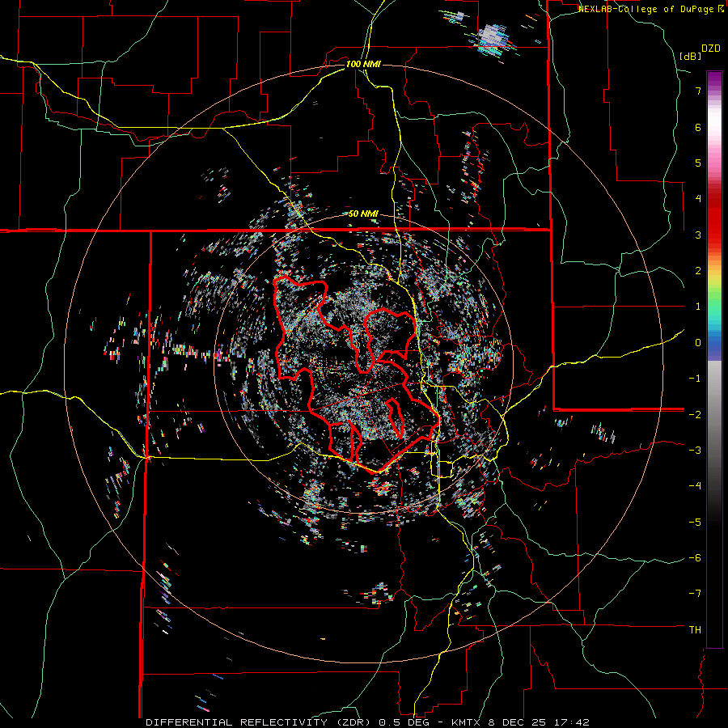This screenshot has width=728, height=728.
Task: Click the "DZD" product label
Action: 711,49
